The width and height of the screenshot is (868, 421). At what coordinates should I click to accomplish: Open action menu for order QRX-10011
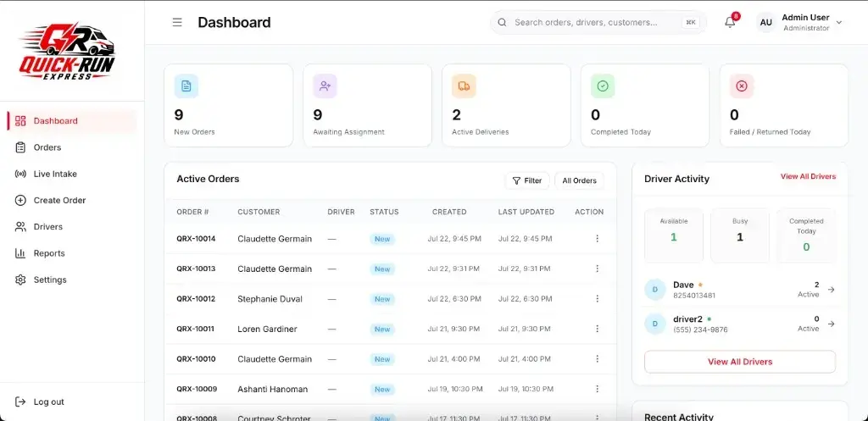(x=597, y=329)
